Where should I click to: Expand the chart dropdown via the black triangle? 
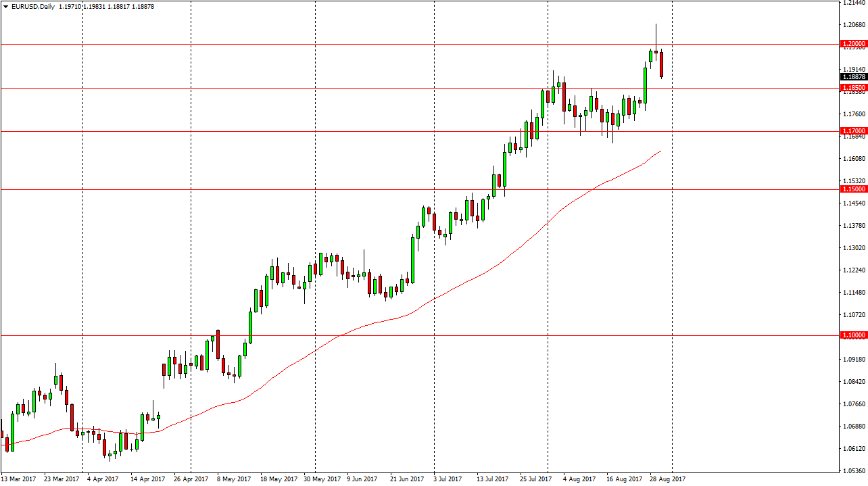click(x=6, y=6)
